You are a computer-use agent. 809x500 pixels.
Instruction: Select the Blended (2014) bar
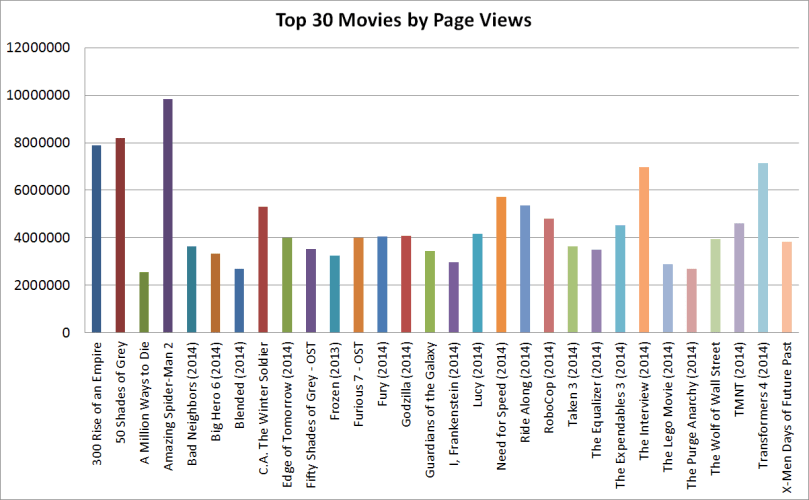click(239, 301)
